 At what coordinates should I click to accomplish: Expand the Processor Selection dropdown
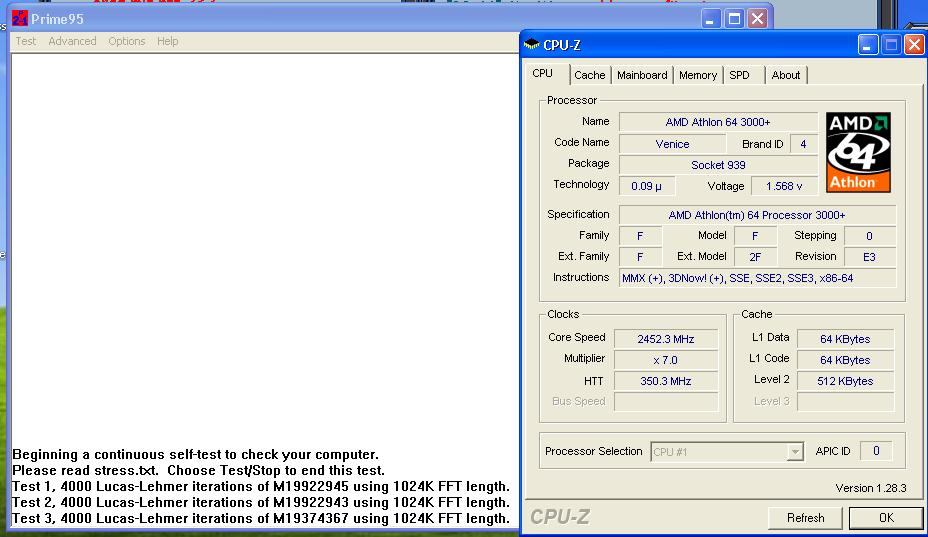(795, 452)
